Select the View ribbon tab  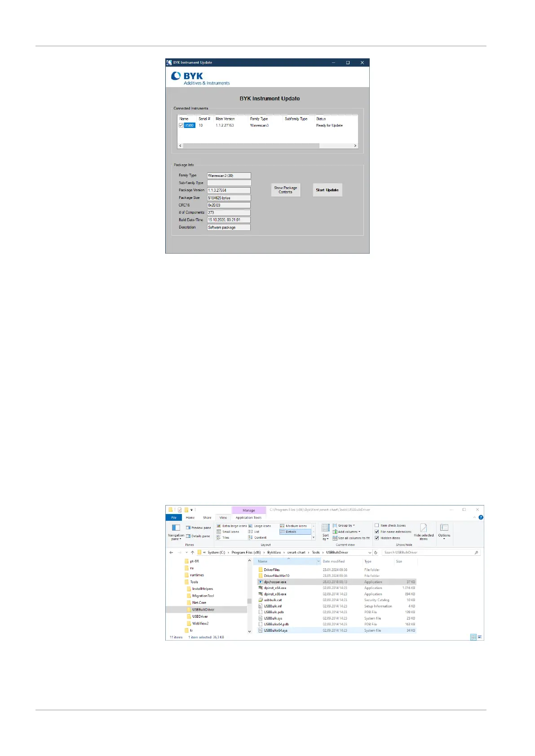223,518
